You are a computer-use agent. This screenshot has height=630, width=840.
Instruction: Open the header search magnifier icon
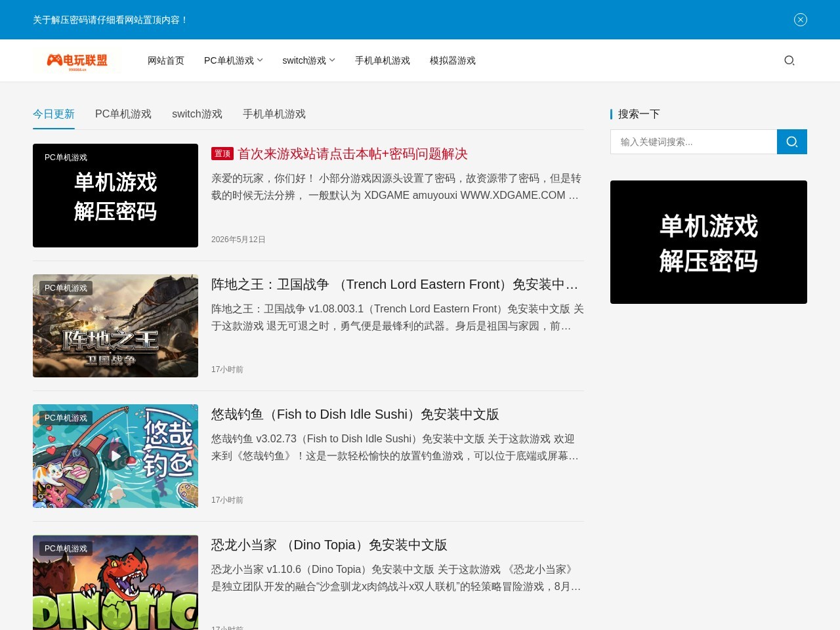[789, 60]
